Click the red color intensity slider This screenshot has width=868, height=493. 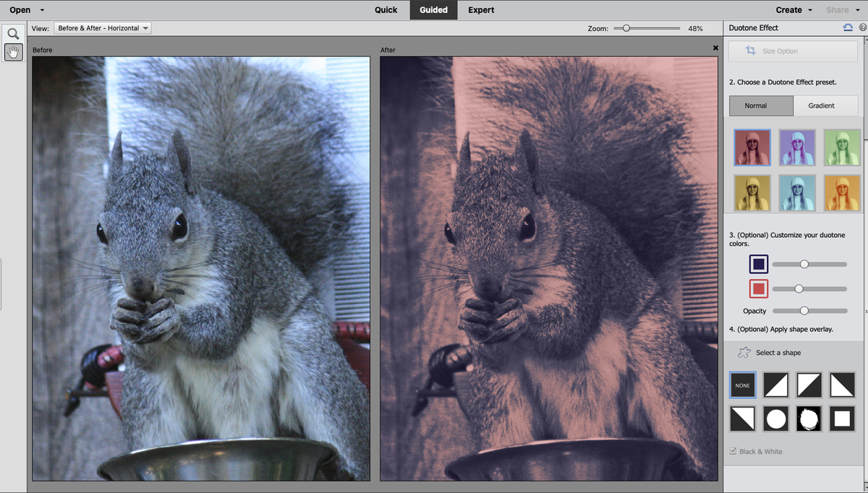click(809, 289)
